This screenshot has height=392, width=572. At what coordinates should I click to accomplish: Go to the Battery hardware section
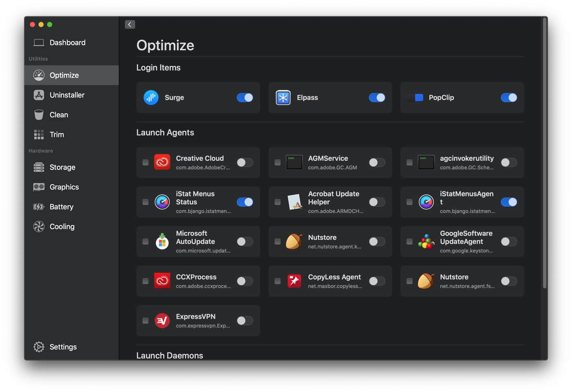coord(71,207)
